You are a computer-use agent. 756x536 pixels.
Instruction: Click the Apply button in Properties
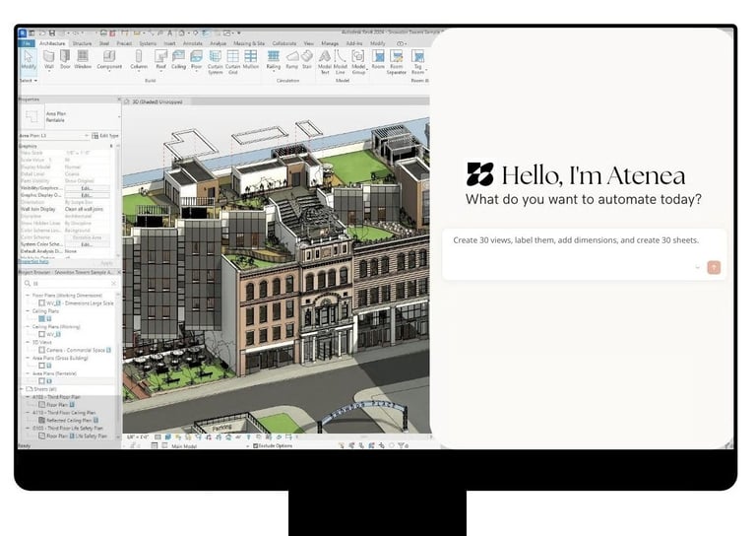[x=106, y=262]
